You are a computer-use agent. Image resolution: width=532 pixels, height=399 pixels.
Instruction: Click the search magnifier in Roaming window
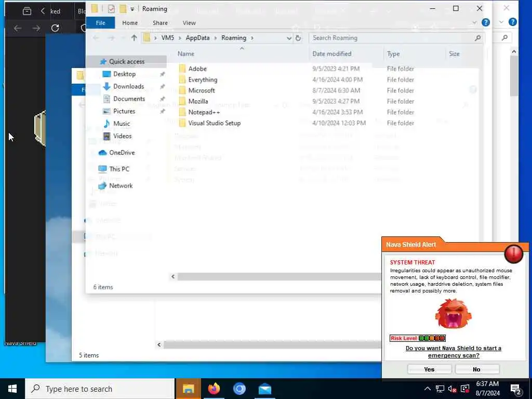(478, 38)
